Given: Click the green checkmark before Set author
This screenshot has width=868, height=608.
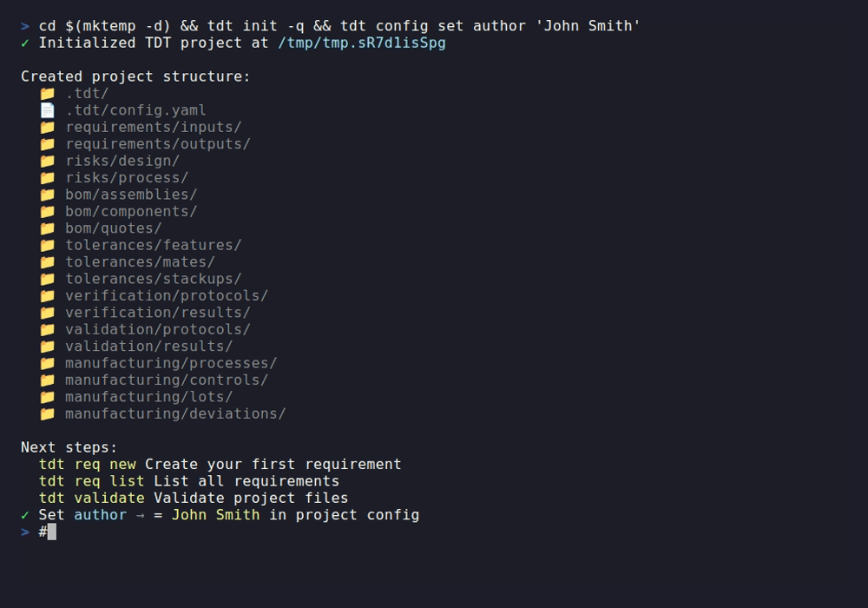Looking at the screenshot, I should [x=25, y=515].
